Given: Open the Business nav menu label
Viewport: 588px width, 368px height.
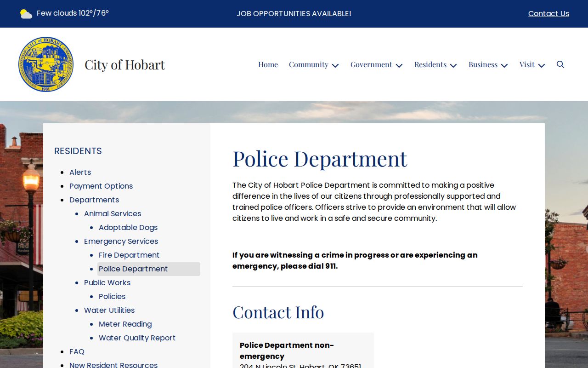Looking at the screenshot, I should [483, 64].
